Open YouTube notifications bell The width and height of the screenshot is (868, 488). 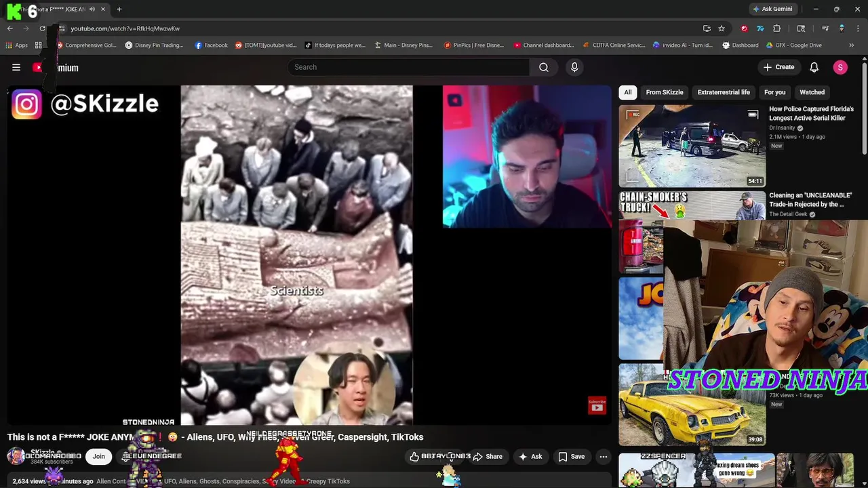click(x=814, y=67)
